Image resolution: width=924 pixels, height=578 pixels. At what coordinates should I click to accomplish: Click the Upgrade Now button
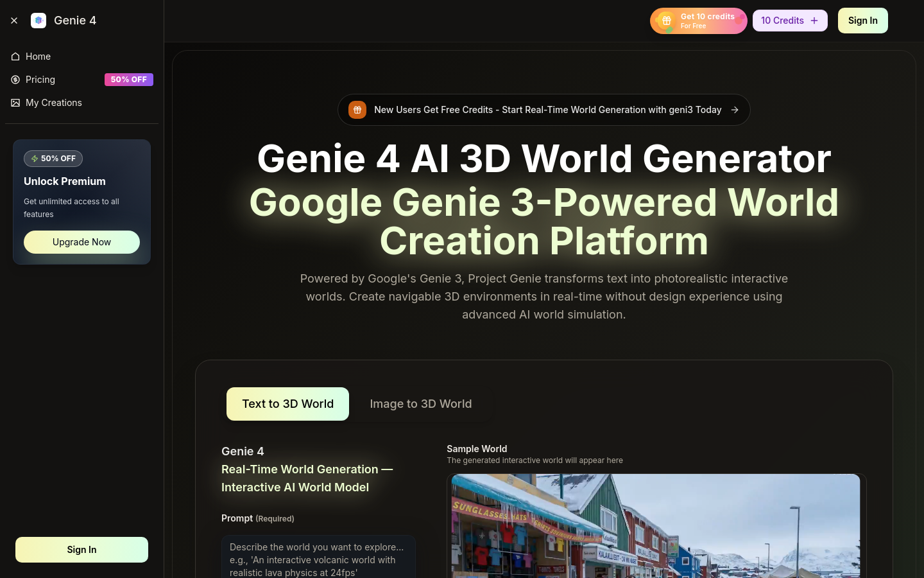click(81, 242)
